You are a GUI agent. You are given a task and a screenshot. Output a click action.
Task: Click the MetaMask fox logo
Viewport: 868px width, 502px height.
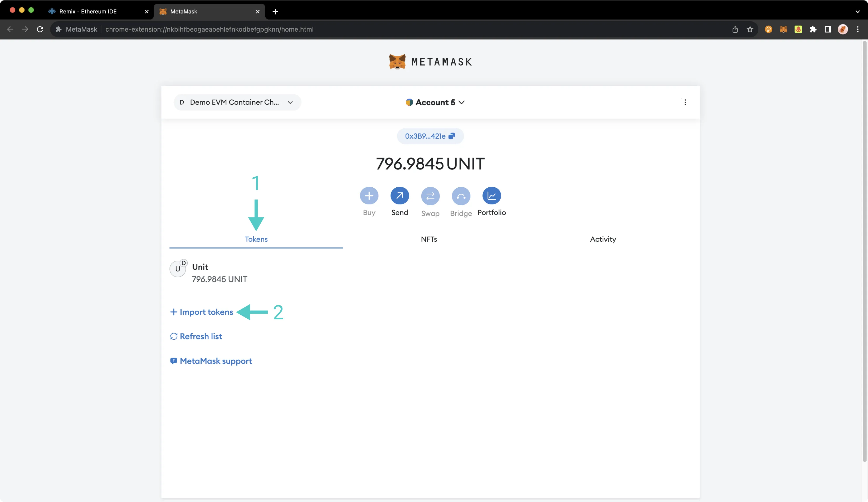coord(397,62)
